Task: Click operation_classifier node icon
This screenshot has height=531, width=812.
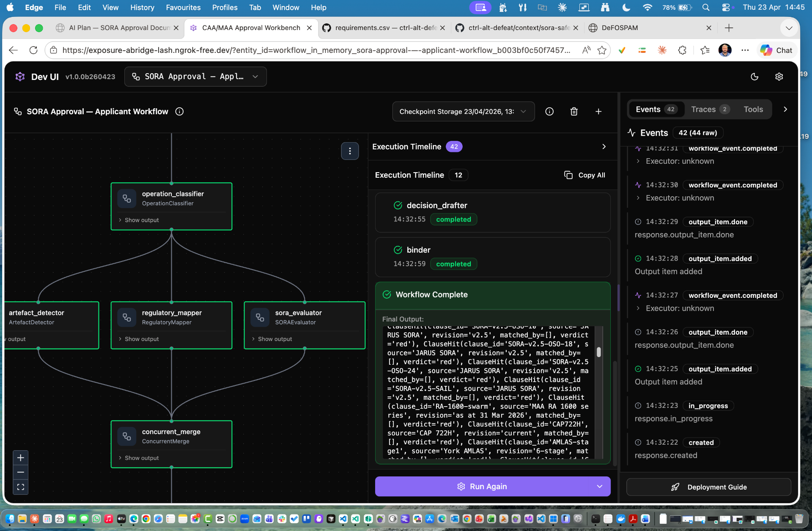Action: pos(127,198)
